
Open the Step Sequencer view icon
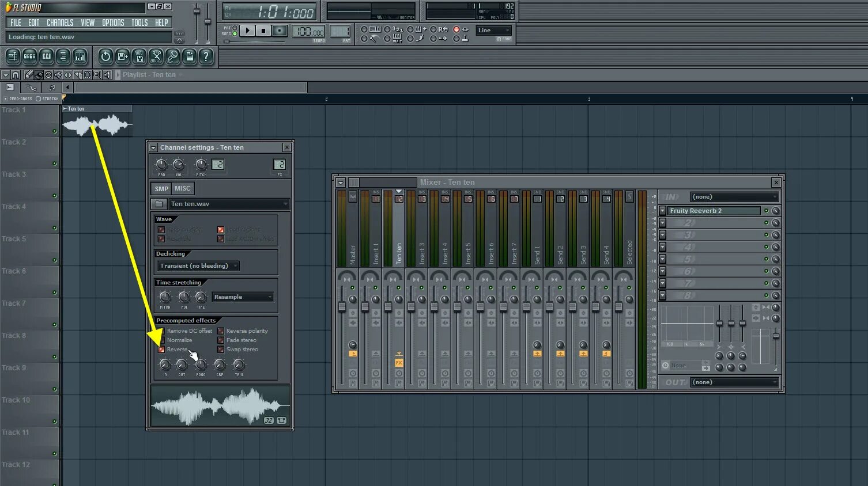pyautogui.click(x=29, y=56)
